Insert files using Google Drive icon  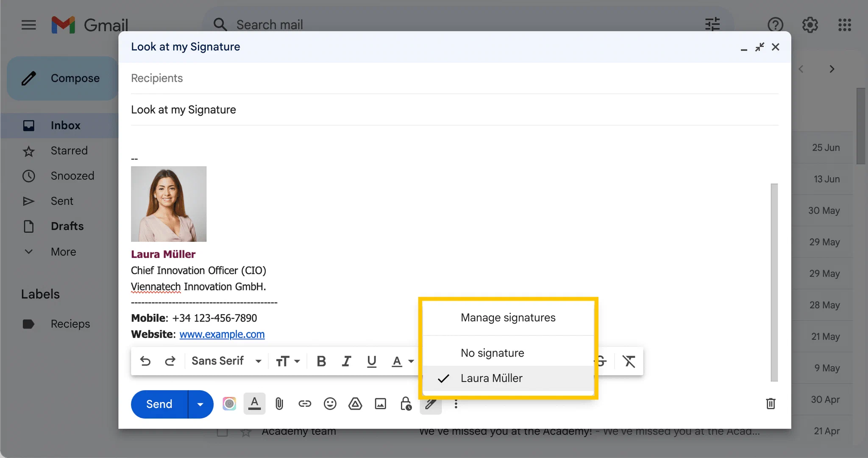point(355,404)
